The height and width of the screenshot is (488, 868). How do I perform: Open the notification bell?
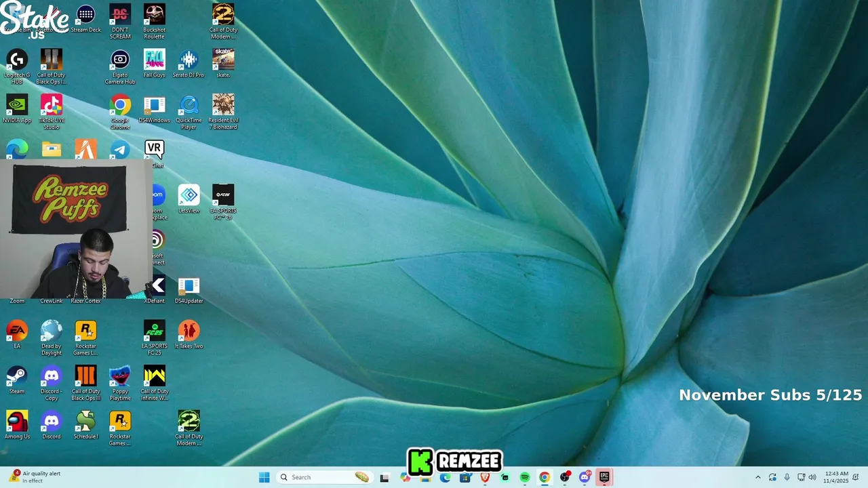click(x=856, y=477)
